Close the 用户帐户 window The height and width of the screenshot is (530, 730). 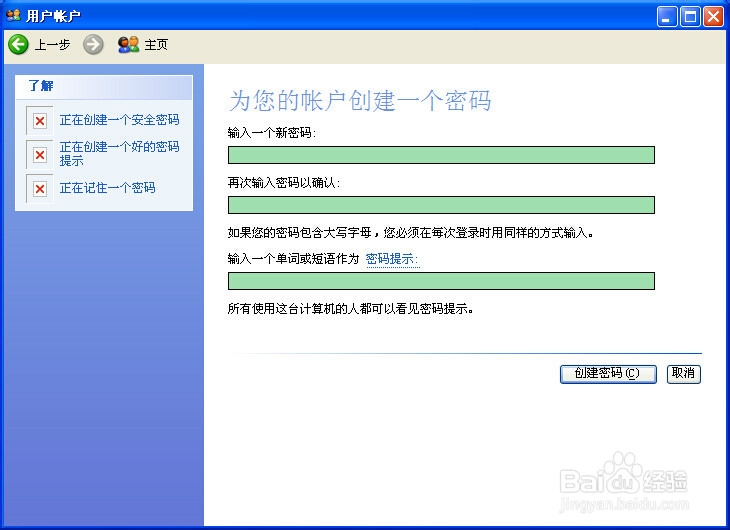click(x=713, y=17)
